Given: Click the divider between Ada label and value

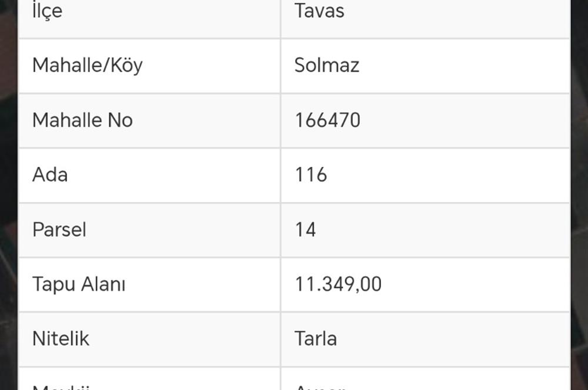Looking at the screenshot, I should (x=280, y=175).
